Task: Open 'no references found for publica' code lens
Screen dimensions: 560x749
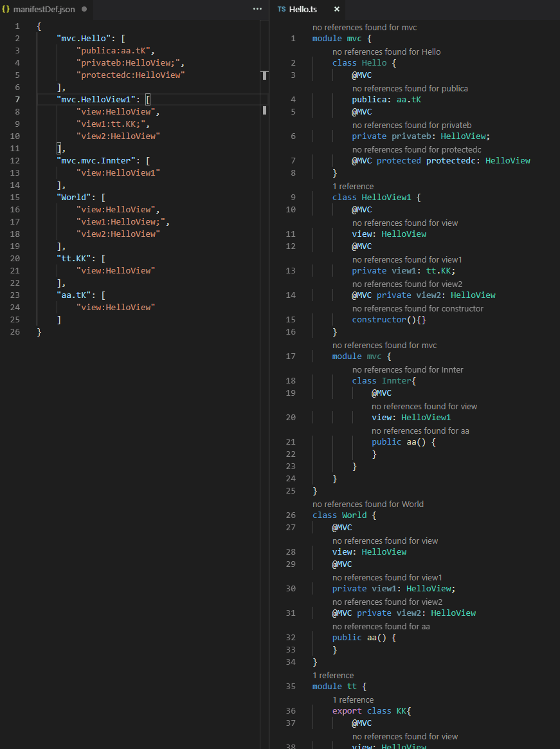Action: click(410, 88)
